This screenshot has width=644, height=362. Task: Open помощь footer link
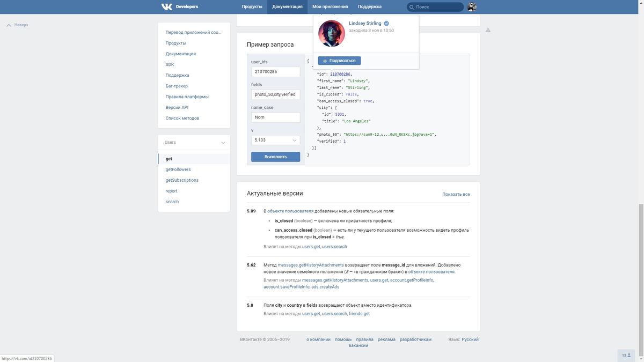tap(343, 339)
